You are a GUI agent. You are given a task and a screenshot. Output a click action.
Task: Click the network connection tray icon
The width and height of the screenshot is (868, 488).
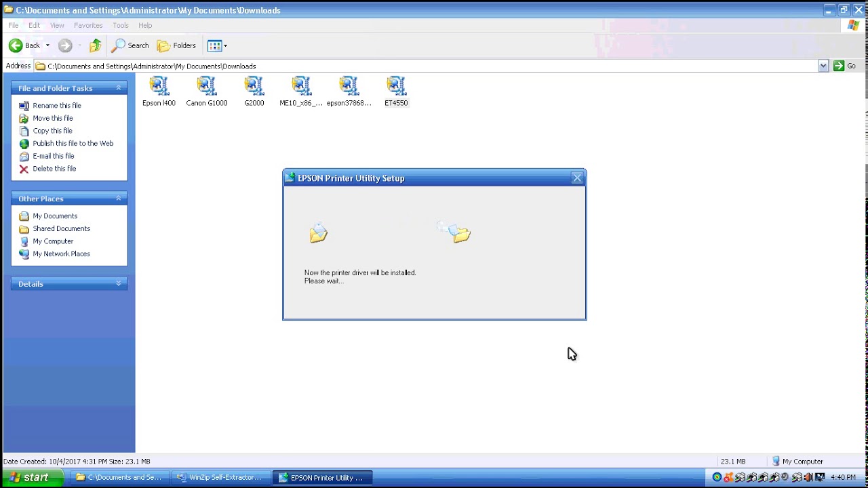tap(820, 478)
